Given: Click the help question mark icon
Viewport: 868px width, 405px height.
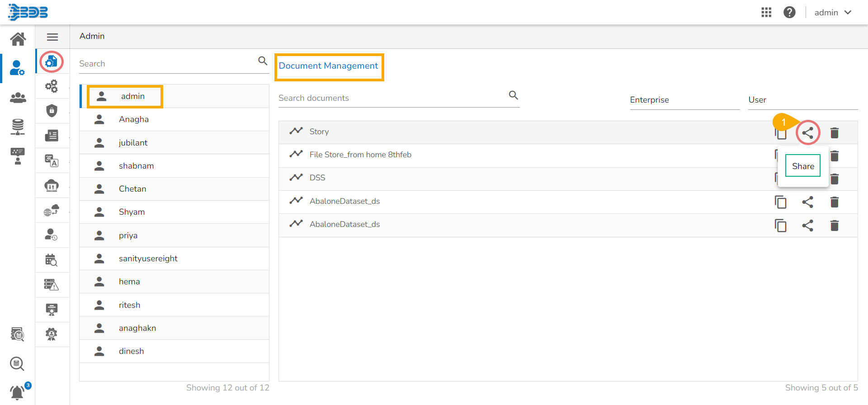Looking at the screenshot, I should (x=789, y=12).
